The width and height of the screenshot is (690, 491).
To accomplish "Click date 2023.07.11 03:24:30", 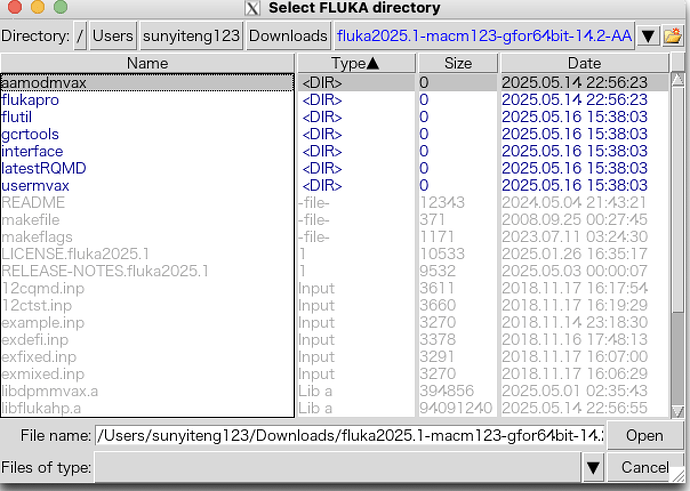I will click(x=574, y=237).
